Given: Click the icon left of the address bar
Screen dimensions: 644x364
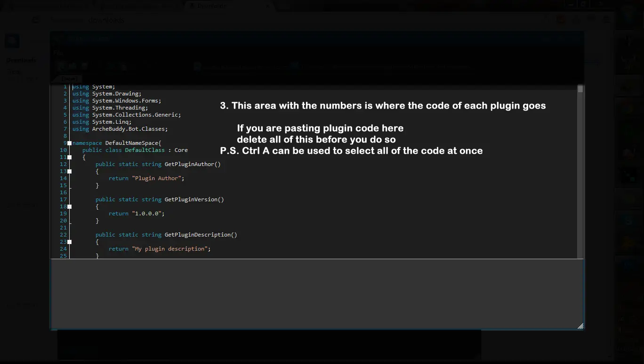Looking at the screenshot, I should 35,20.
